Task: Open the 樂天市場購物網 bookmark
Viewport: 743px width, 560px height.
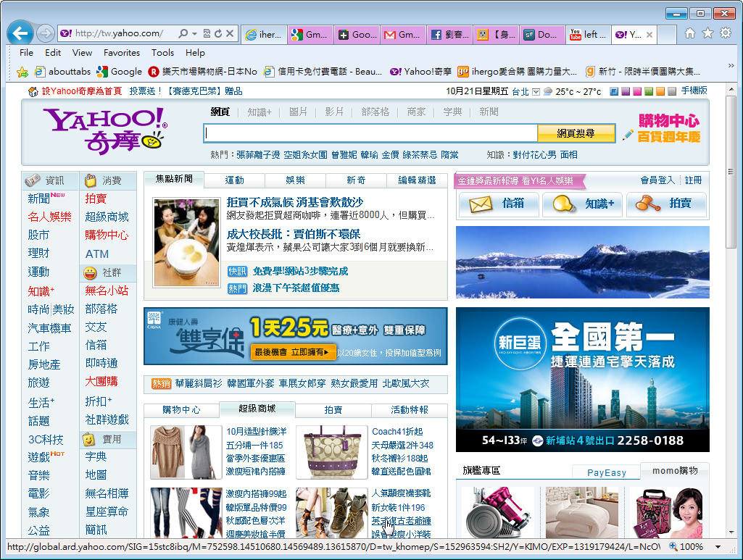Action: coord(202,72)
